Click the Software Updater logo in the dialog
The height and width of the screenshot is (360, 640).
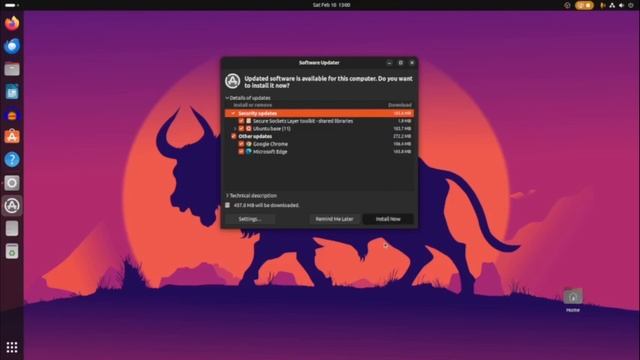point(233,81)
